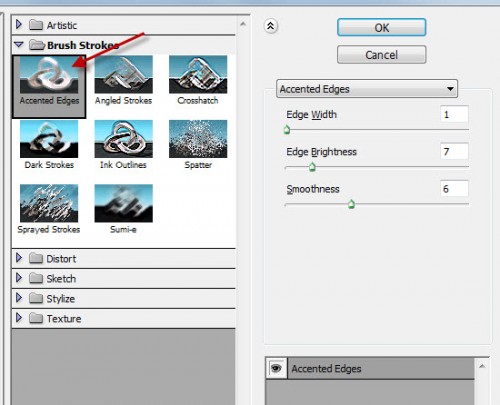Click the Brush Strokes folder icon
500x405 pixels.
coord(37,45)
